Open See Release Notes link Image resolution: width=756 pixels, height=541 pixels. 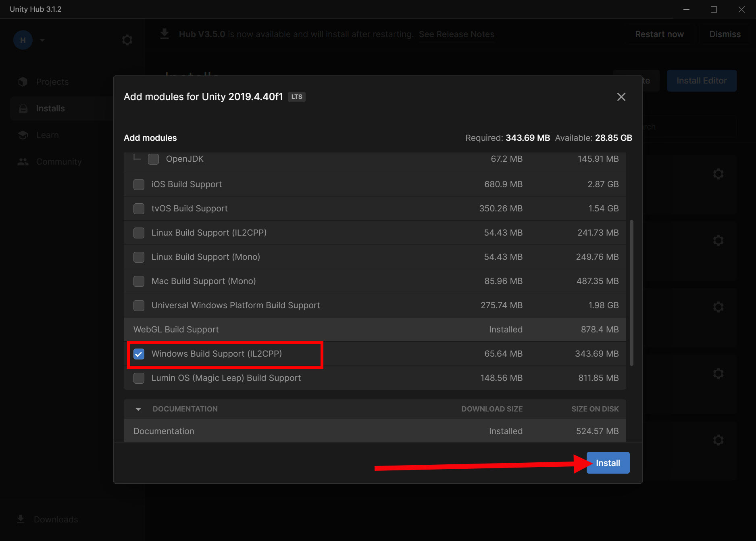[x=456, y=34]
